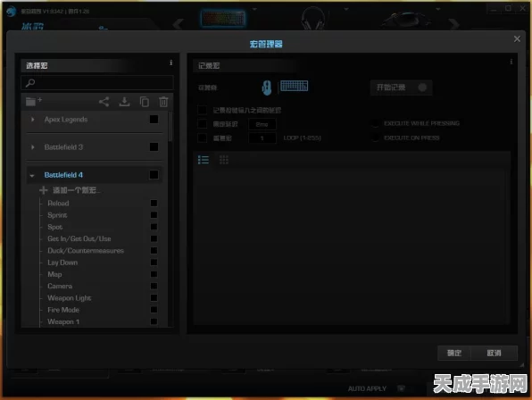Click the left arrow in device carousel

click(178, 24)
